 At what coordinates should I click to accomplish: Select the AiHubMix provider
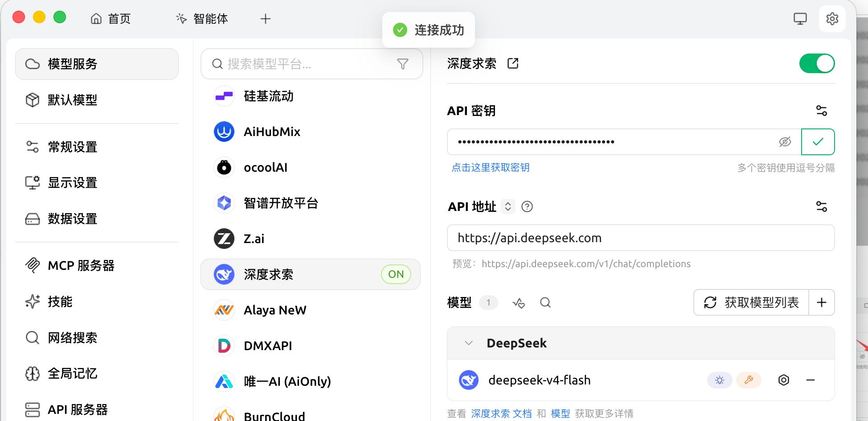[x=311, y=132]
